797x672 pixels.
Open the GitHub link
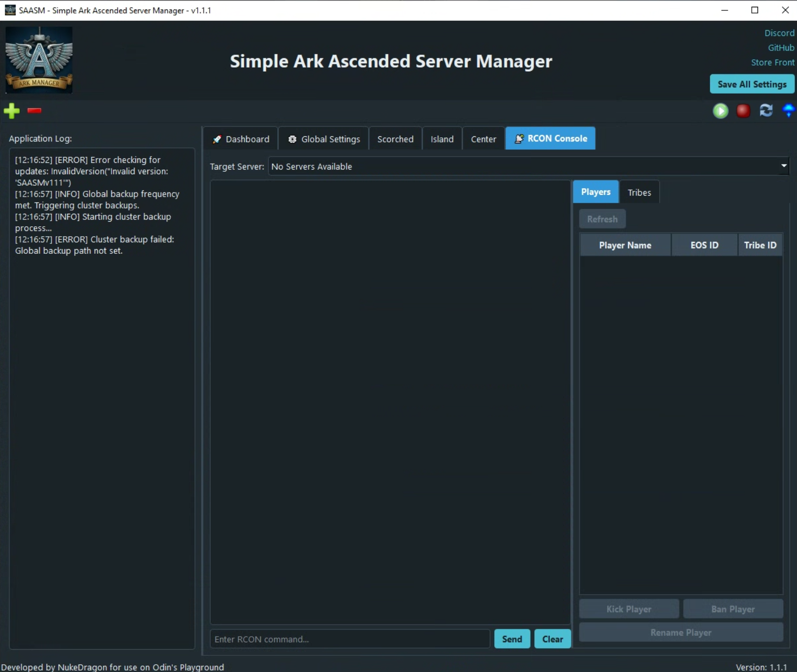click(x=781, y=48)
